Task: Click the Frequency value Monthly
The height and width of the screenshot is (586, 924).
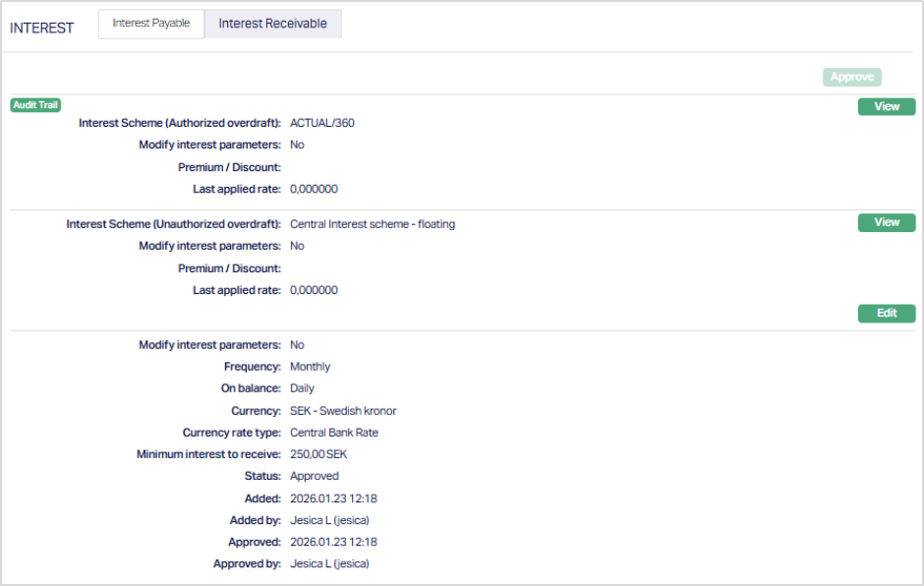Action: coord(310,367)
